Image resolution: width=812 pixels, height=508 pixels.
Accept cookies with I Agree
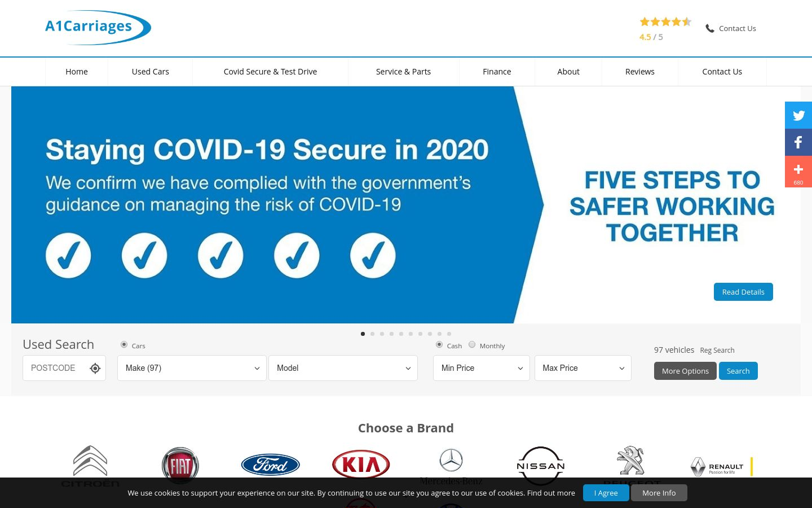(606, 493)
